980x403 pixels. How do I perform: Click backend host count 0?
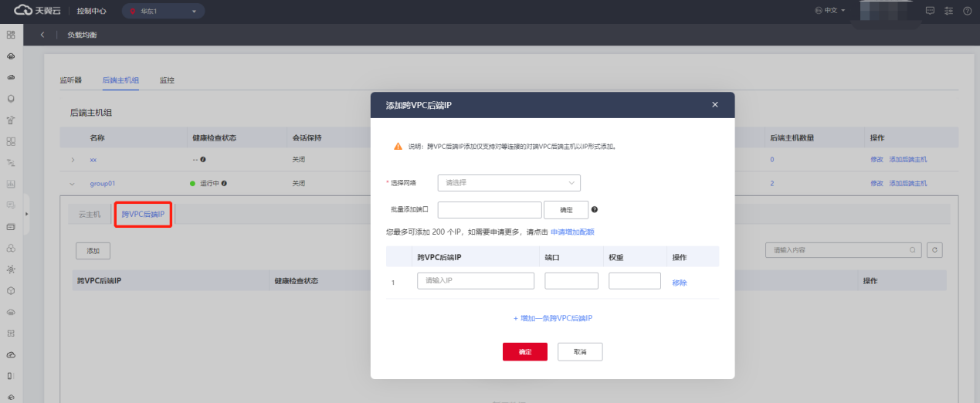pyautogui.click(x=771, y=160)
